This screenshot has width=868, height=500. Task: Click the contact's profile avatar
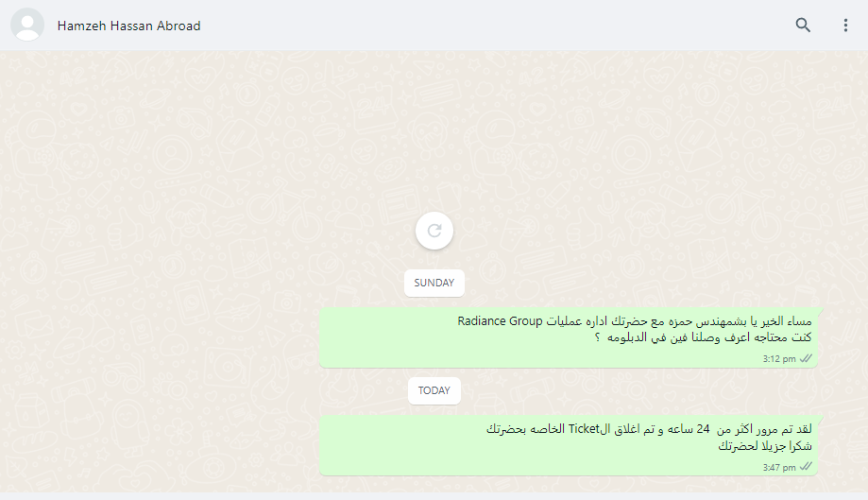click(x=27, y=25)
